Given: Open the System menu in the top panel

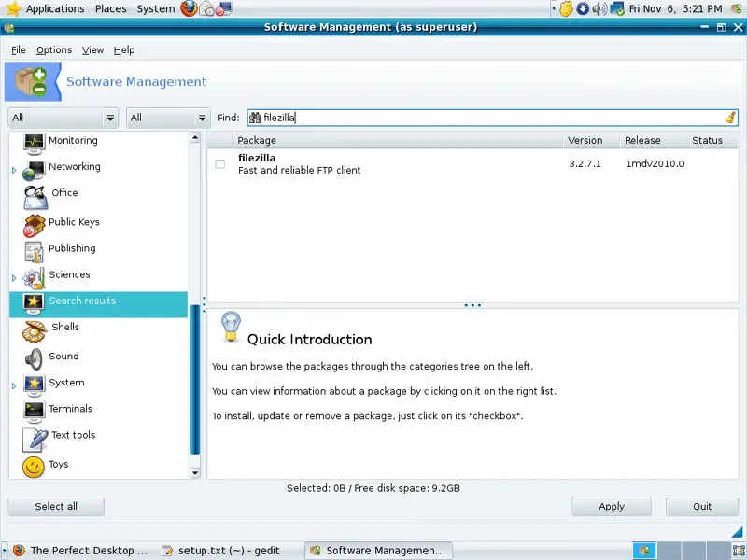Looking at the screenshot, I should (x=156, y=8).
